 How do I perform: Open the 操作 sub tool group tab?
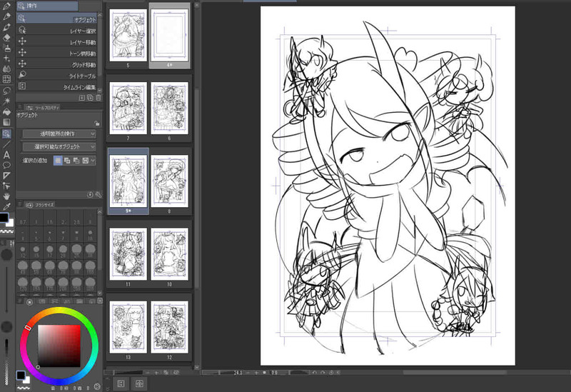pyautogui.click(x=47, y=6)
